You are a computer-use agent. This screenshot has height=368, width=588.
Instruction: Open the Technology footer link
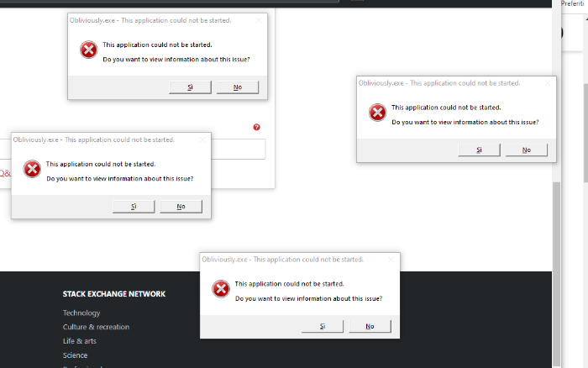tap(81, 313)
